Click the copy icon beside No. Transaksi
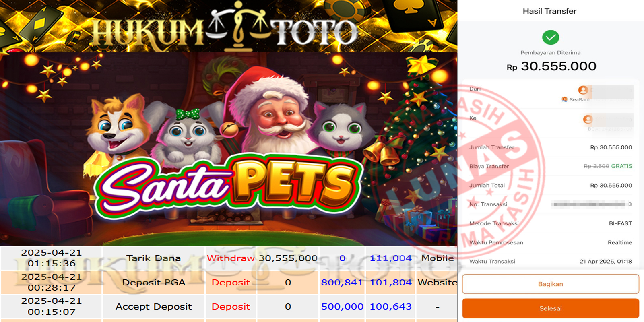Image resolution: width=644 pixels, height=322 pixels. point(630,204)
